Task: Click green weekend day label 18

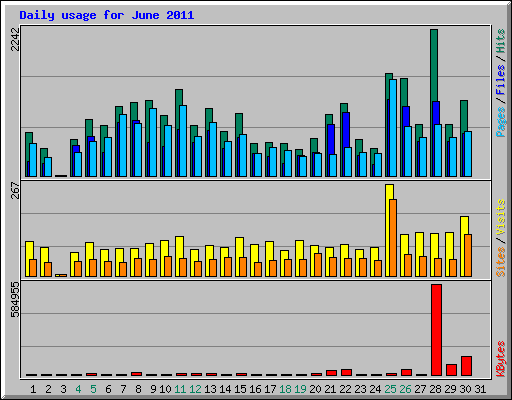Action: (x=285, y=389)
